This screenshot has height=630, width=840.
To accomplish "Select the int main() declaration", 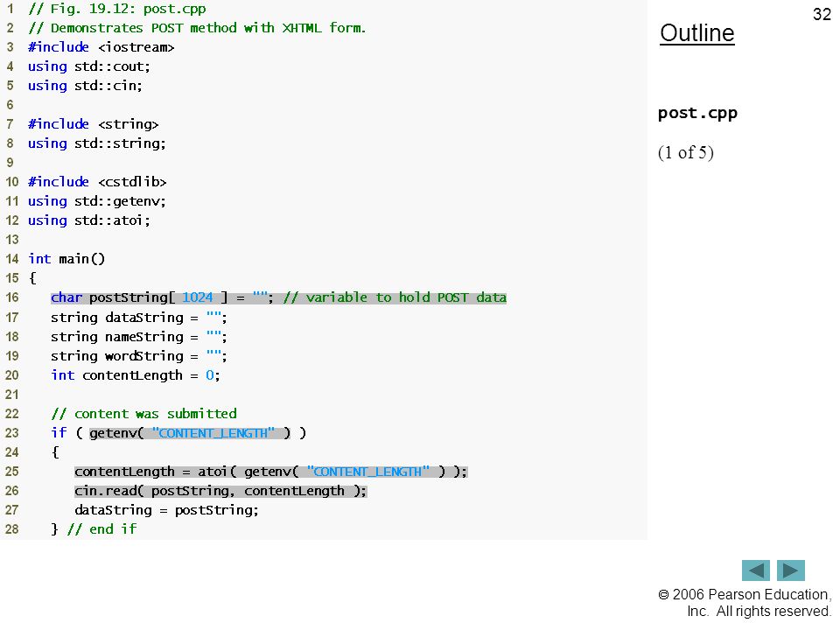I will (66, 259).
